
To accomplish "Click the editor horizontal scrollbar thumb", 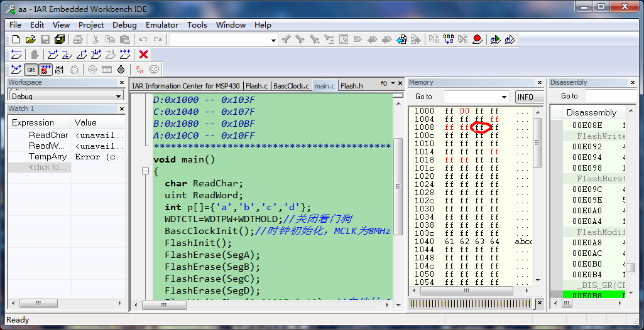I will [x=164, y=305].
